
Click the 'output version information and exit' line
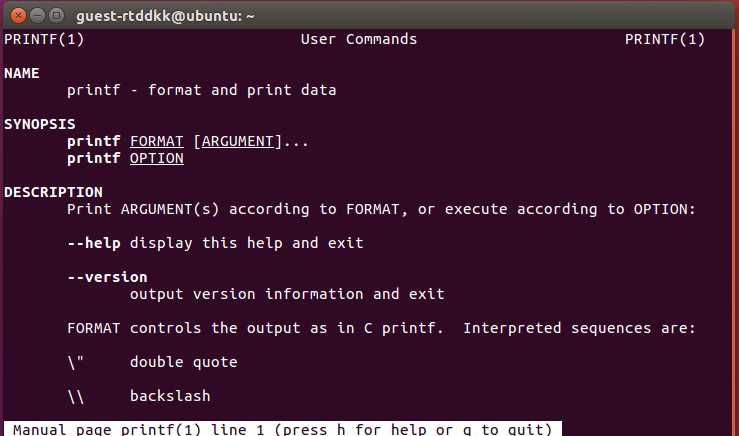pyautogui.click(x=287, y=294)
